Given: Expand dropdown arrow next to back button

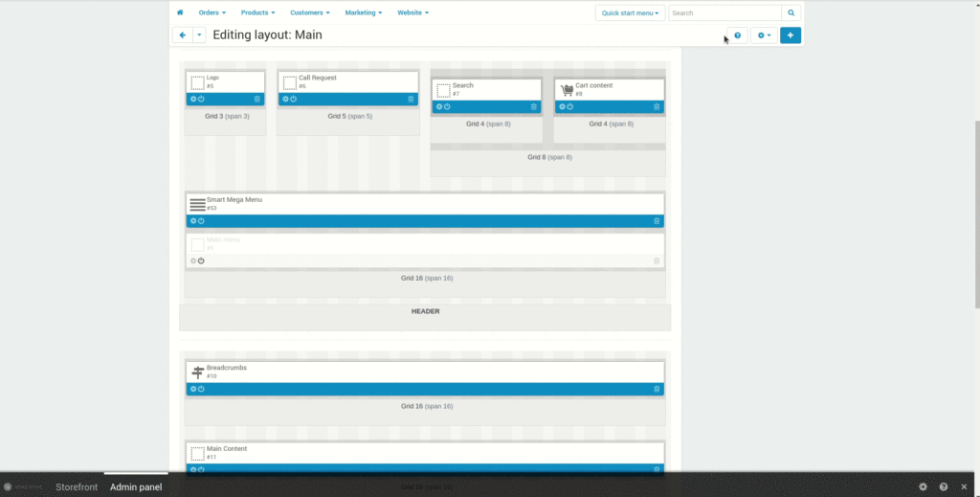Looking at the screenshot, I should click(x=199, y=35).
